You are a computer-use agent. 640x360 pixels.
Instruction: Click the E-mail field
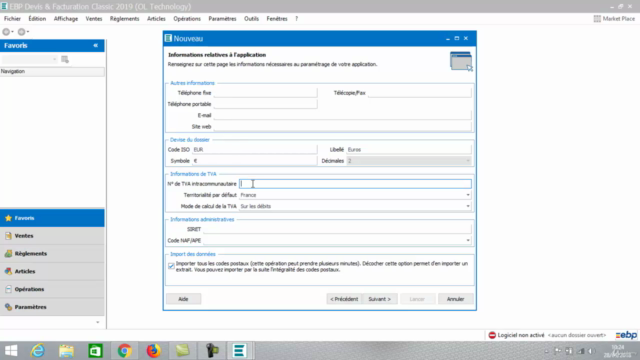[342, 115]
